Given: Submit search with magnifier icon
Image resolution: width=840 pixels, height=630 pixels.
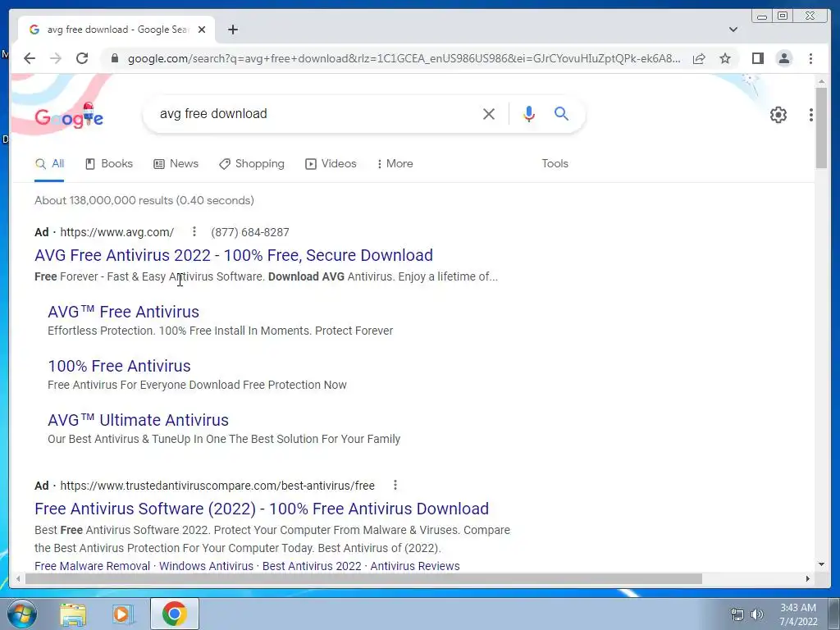Looking at the screenshot, I should (x=561, y=113).
